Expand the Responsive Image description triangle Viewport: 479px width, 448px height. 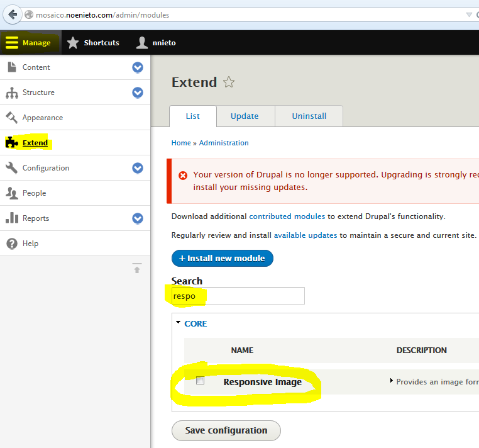(x=392, y=381)
